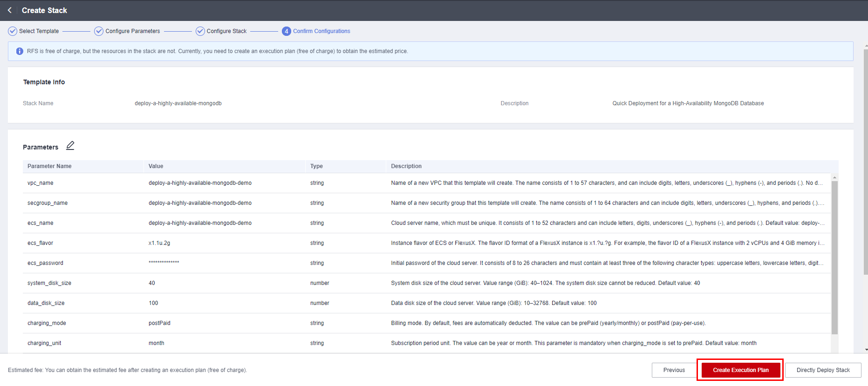
Task: Select the ecs_password parameter row
Action: pos(45,263)
